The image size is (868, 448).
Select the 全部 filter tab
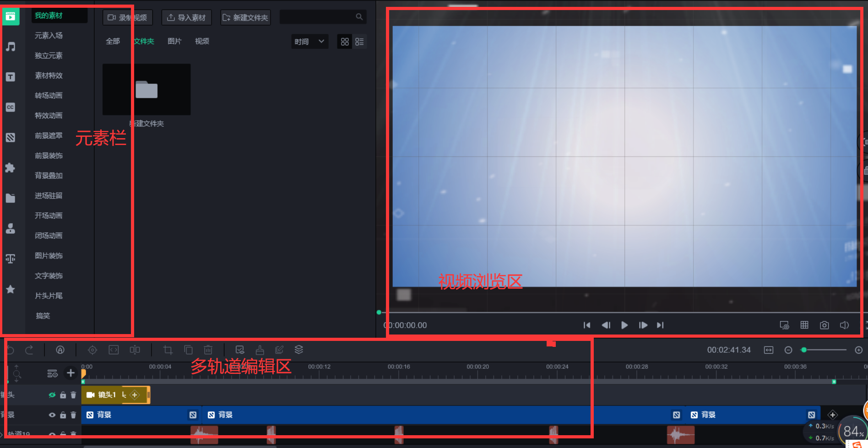pyautogui.click(x=113, y=41)
